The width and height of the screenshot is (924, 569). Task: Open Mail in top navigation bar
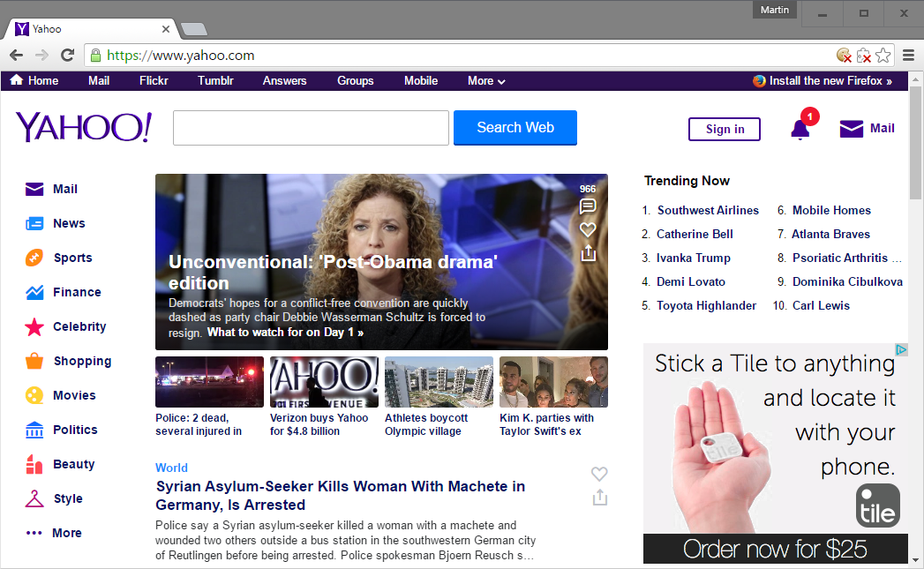click(99, 80)
